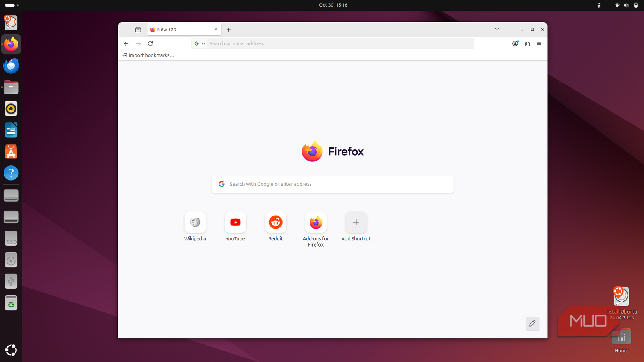
Task: Open the Firefox View icon left of the tabs
Action: click(138, 29)
